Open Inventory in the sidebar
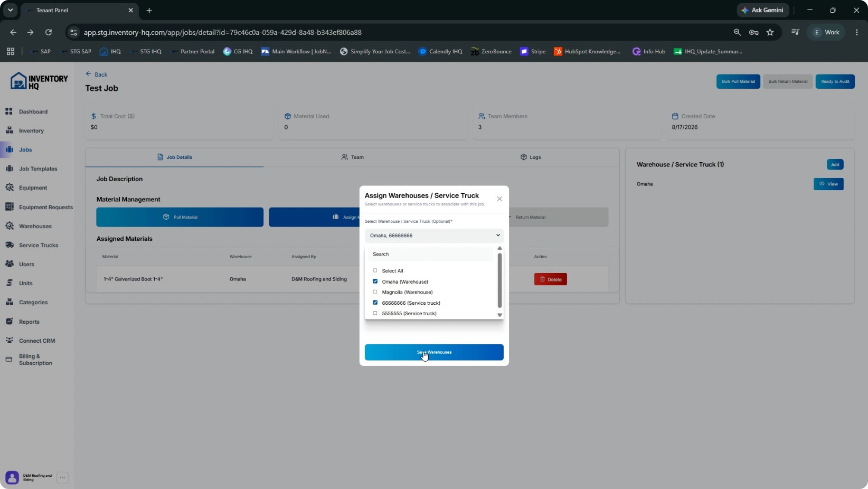This screenshot has height=489, width=868. tap(31, 130)
